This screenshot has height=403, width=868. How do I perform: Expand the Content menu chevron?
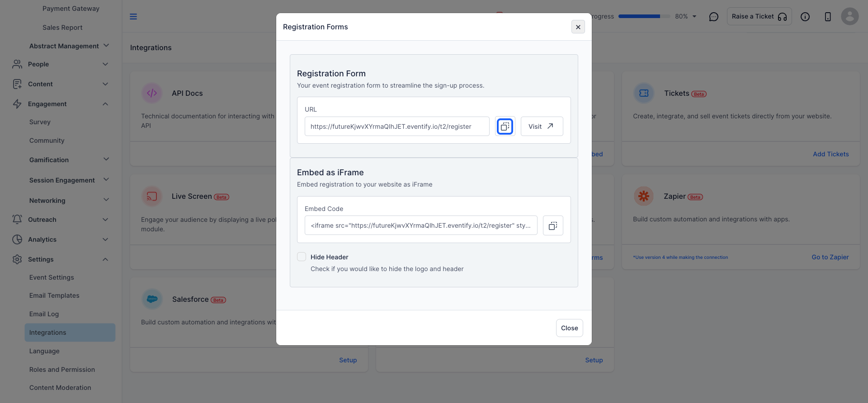[x=105, y=84]
